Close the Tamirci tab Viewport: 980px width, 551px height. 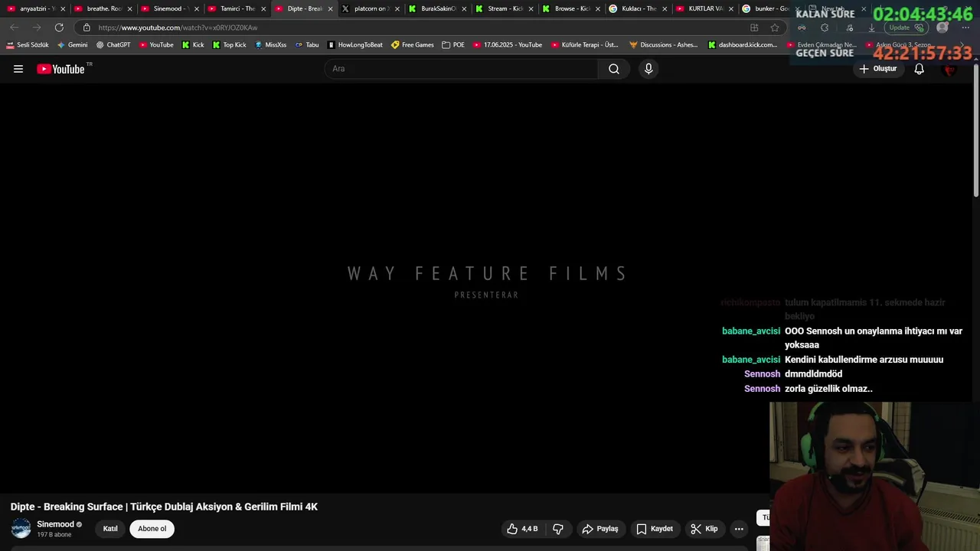click(x=263, y=9)
